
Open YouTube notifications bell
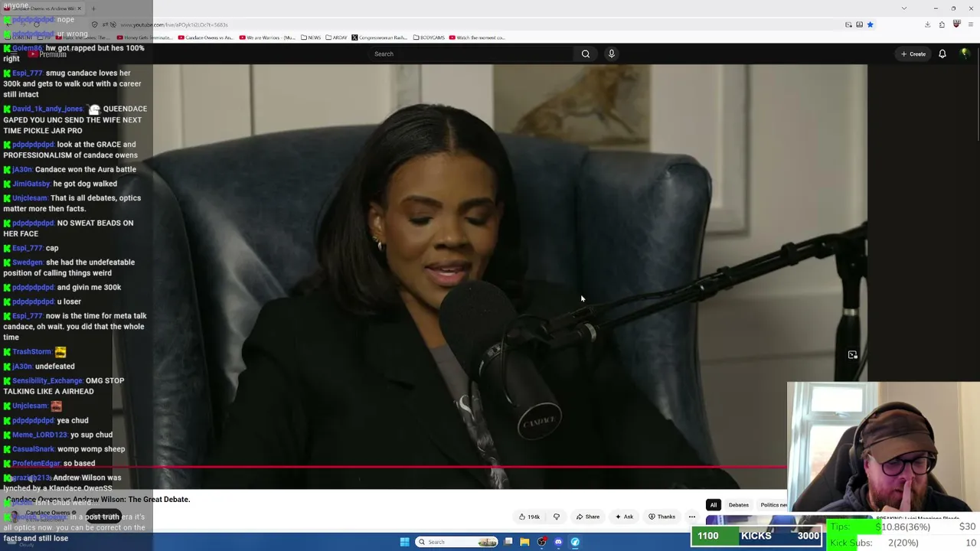[942, 54]
